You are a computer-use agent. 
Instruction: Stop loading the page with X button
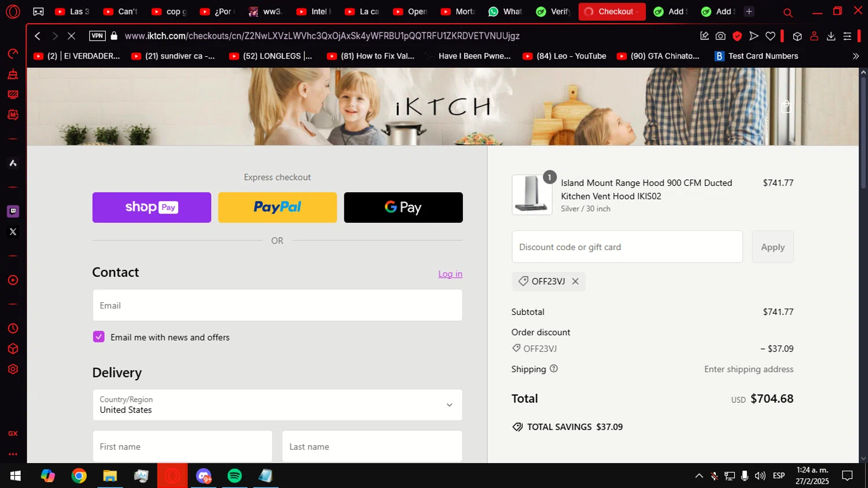click(71, 36)
